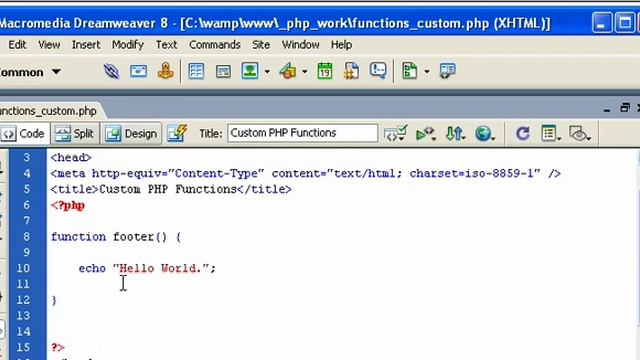Expand the Images dropdown arrow
This screenshot has width=640, height=360.
pos(267,72)
